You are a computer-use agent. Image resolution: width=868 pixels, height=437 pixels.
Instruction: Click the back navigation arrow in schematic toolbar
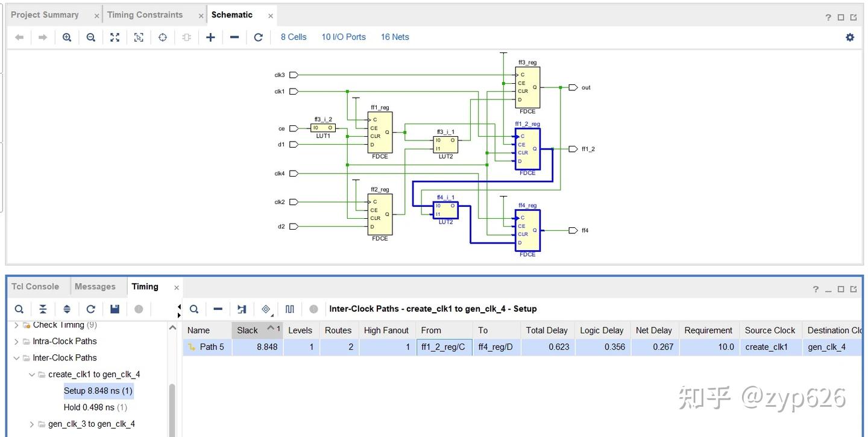click(19, 37)
